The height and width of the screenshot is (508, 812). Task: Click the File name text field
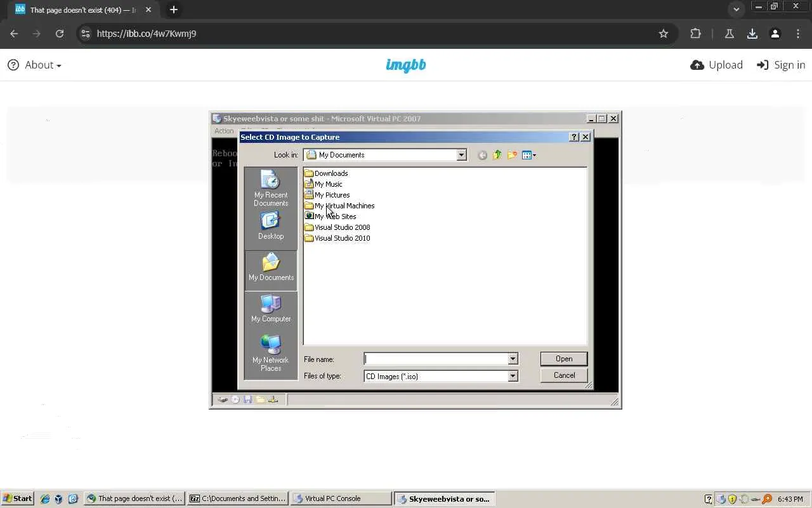point(436,359)
